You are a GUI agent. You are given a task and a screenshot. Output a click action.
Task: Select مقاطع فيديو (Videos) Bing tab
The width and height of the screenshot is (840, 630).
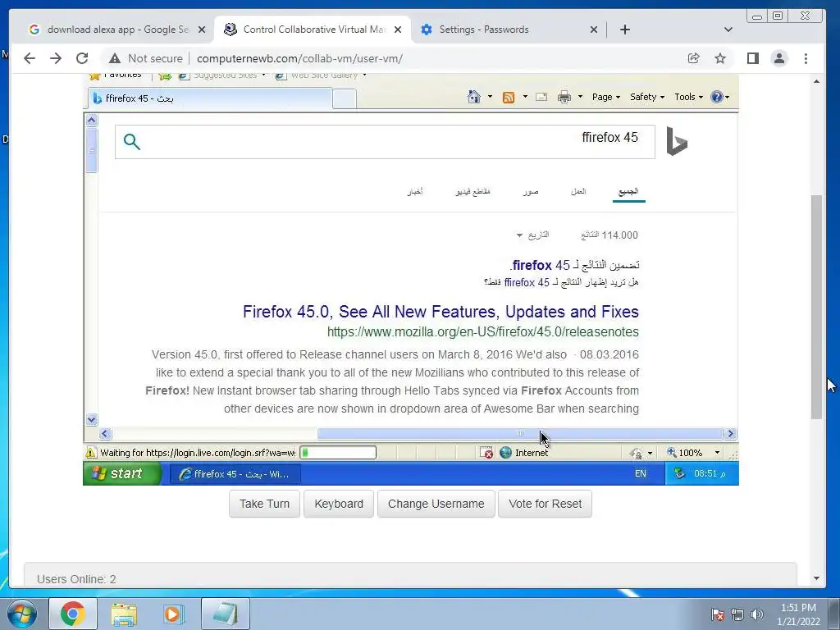(x=473, y=191)
